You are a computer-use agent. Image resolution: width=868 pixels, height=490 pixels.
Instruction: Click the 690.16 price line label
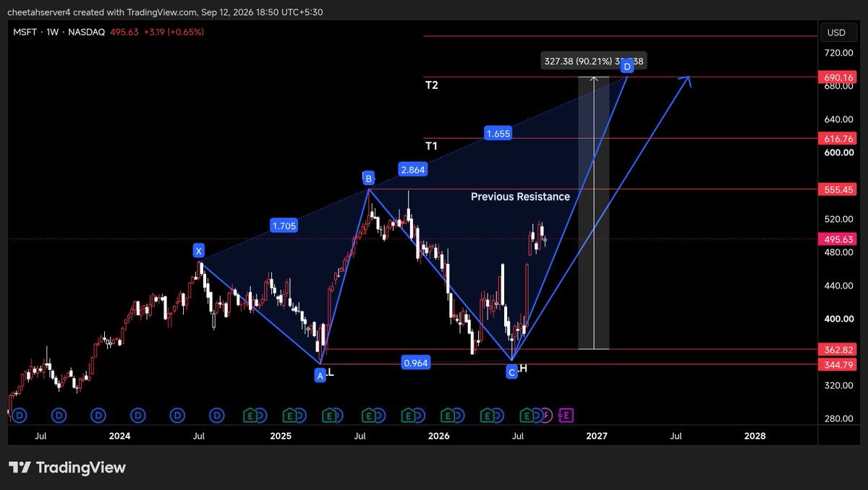[839, 77]
